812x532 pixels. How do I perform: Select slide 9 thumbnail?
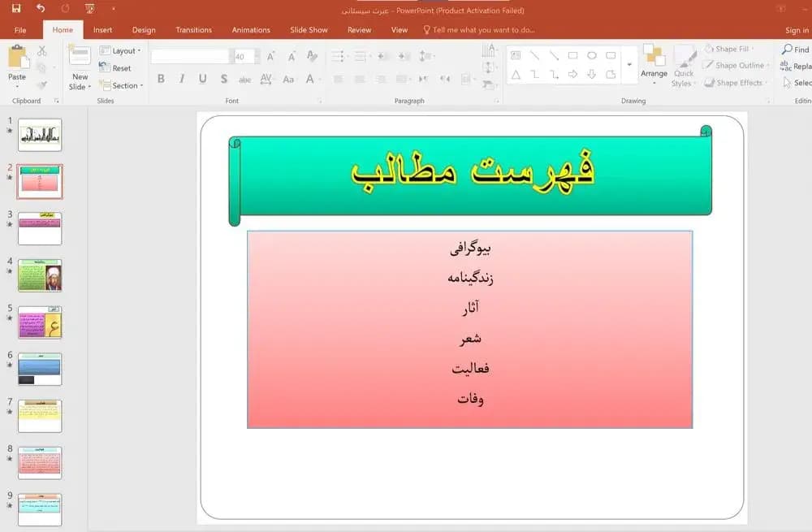(40, 510)
